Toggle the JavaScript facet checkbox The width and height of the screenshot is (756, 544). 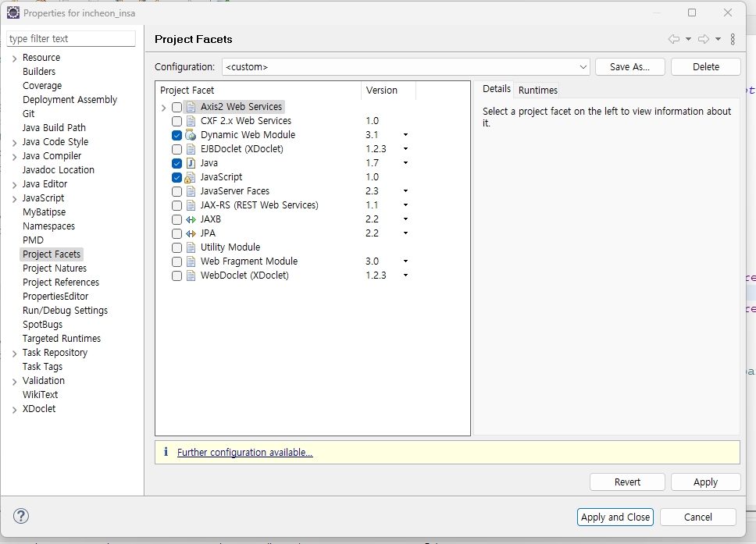(177, 177)
